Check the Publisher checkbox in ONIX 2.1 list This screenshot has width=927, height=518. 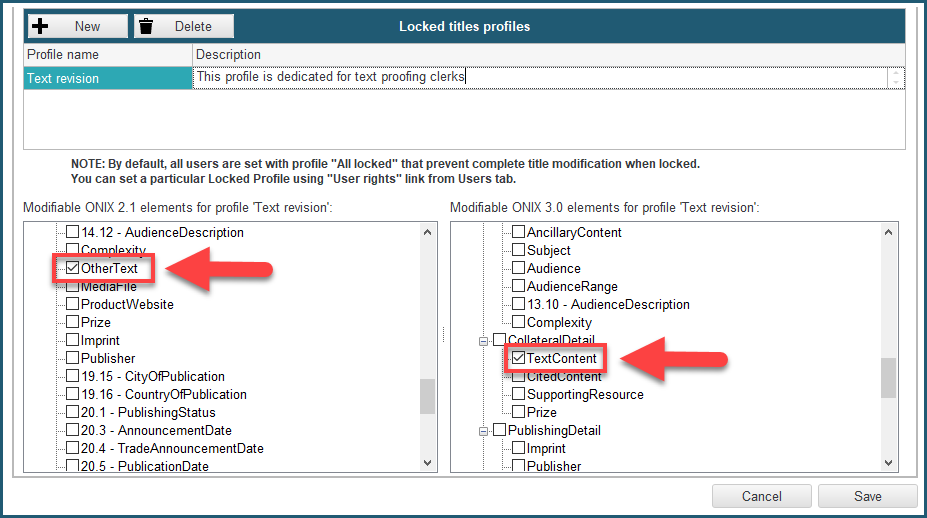pyautogui.click(x=72, y=358)
